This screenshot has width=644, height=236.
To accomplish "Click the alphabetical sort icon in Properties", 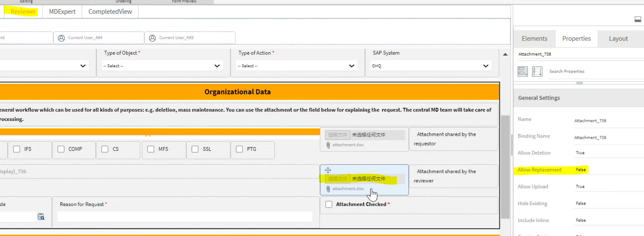I will 537,72.
